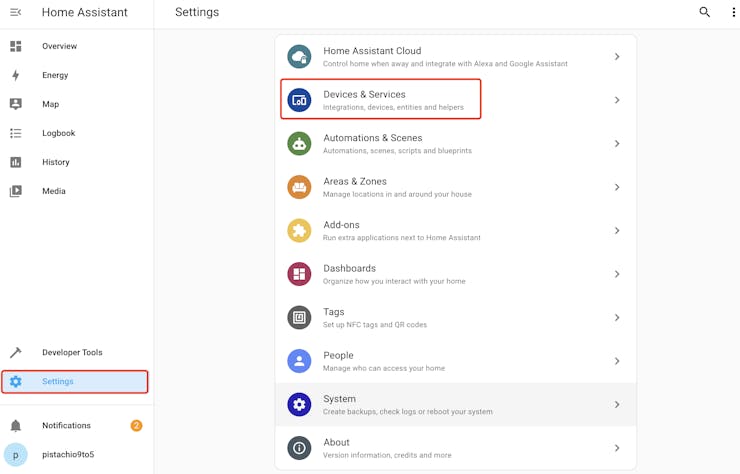This screenshot has width=740, height=474.
Task: Select Logbook from the sidebar
Action: click(x=58, y=133)
